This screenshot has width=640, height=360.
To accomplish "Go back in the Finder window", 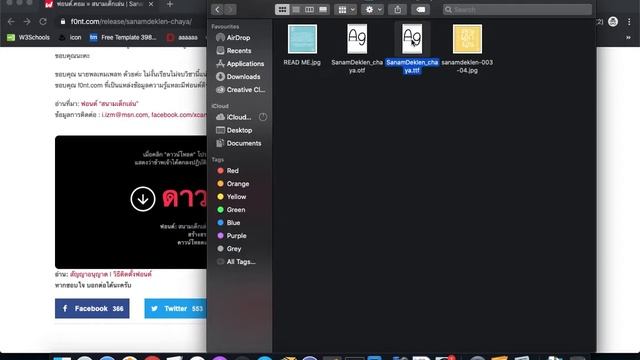I will [218, 9].
